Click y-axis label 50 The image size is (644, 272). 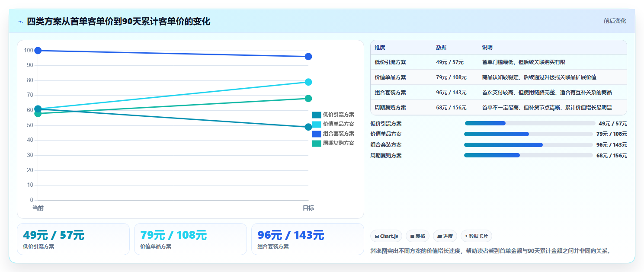tap(30, 125)
